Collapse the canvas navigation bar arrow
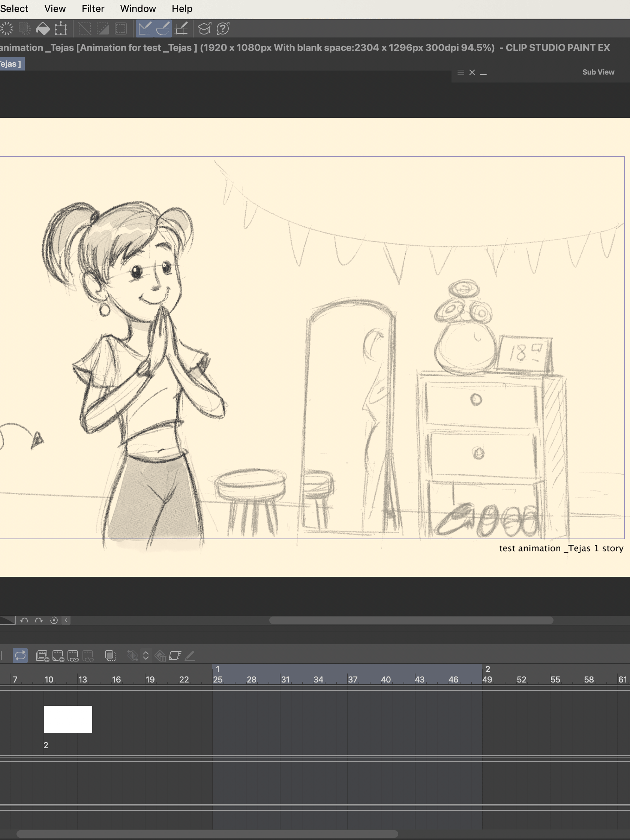Image resolution: width=630 pixels, height=840 pixels. pyautogui.click(x=66, y=620)
